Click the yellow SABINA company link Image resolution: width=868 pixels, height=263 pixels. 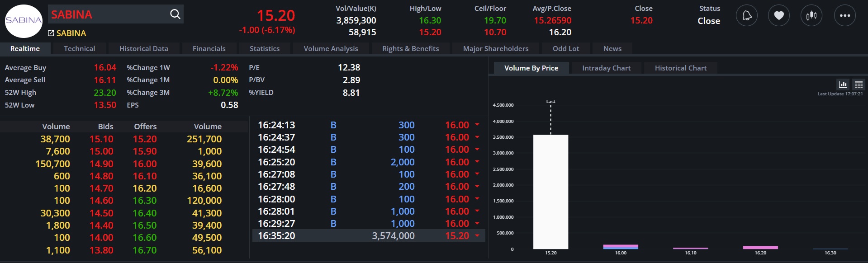71,33
